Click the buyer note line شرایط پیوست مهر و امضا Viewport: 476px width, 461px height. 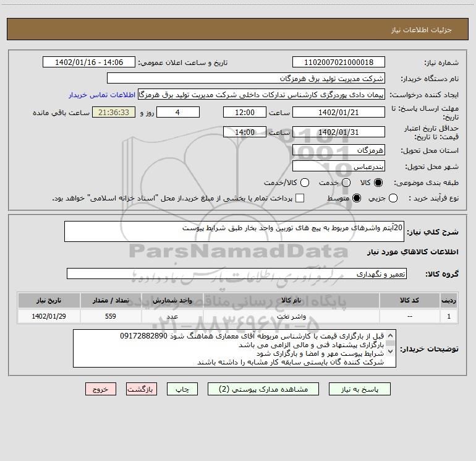[x=320, y=353]
